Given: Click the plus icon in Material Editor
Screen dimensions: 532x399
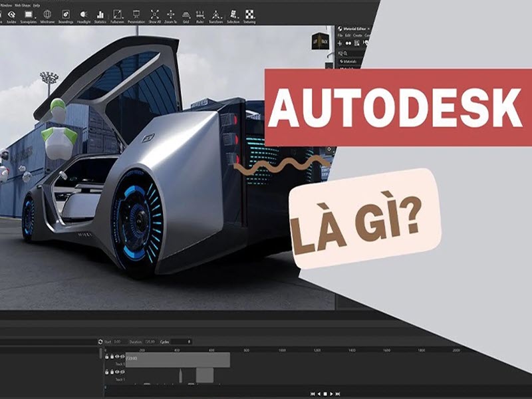Looking at the screenshot, I should pyautogui.click(x=340, y=43).
